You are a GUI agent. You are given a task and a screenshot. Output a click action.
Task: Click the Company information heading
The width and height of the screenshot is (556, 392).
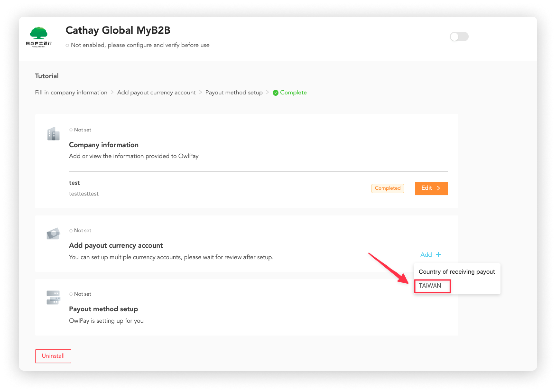tap(104, 145)
